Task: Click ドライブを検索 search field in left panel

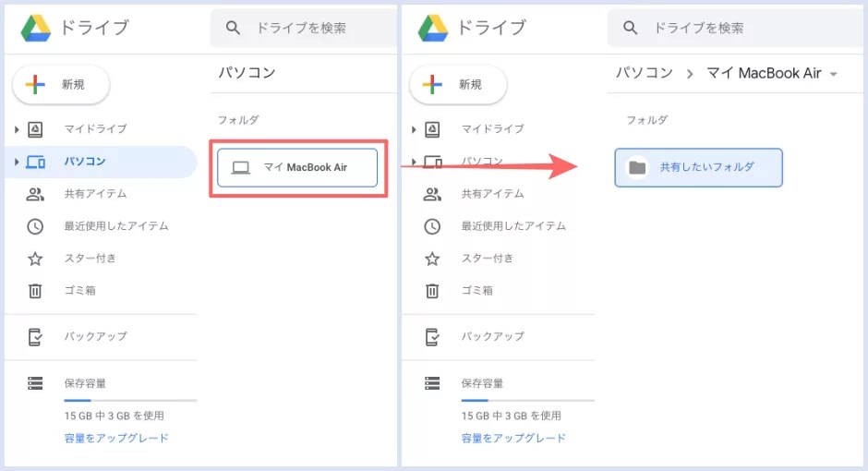Action: (x=304, y=28)
